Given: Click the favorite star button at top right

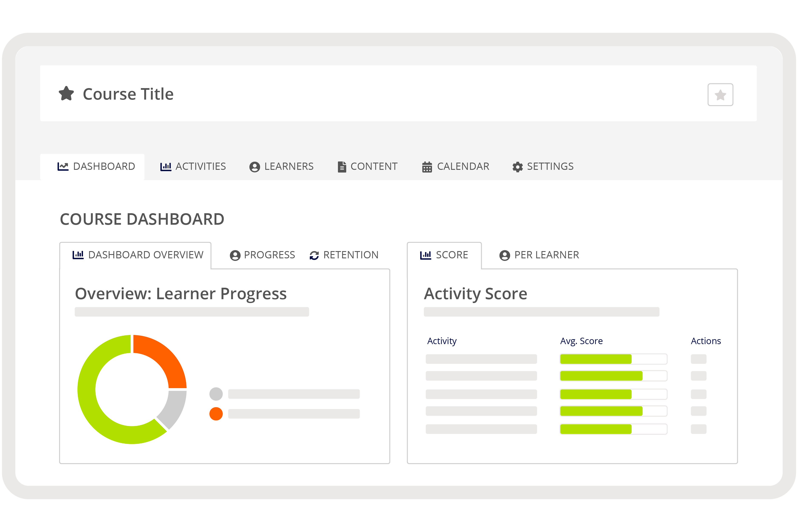Looking at the screenshot, I should coord(720,95).
